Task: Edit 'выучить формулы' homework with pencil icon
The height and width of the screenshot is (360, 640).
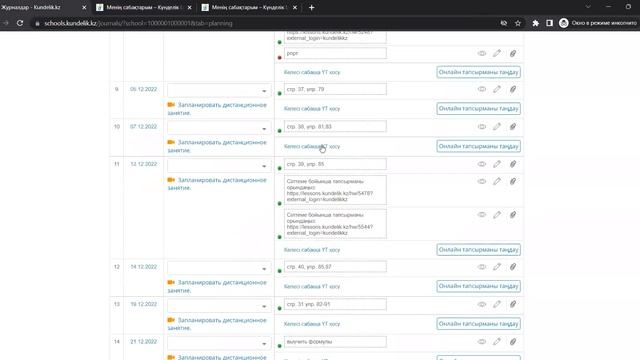Action: 497,342
